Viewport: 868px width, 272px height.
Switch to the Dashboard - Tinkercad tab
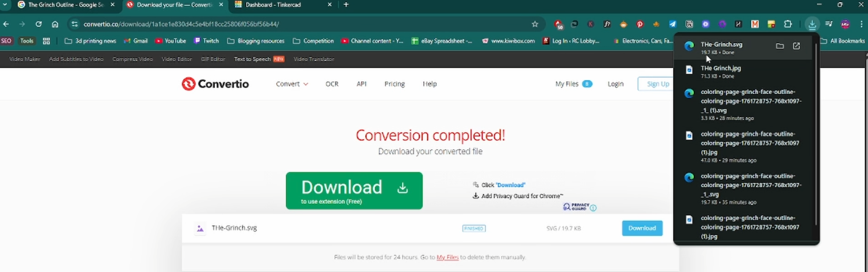point(273,5)
